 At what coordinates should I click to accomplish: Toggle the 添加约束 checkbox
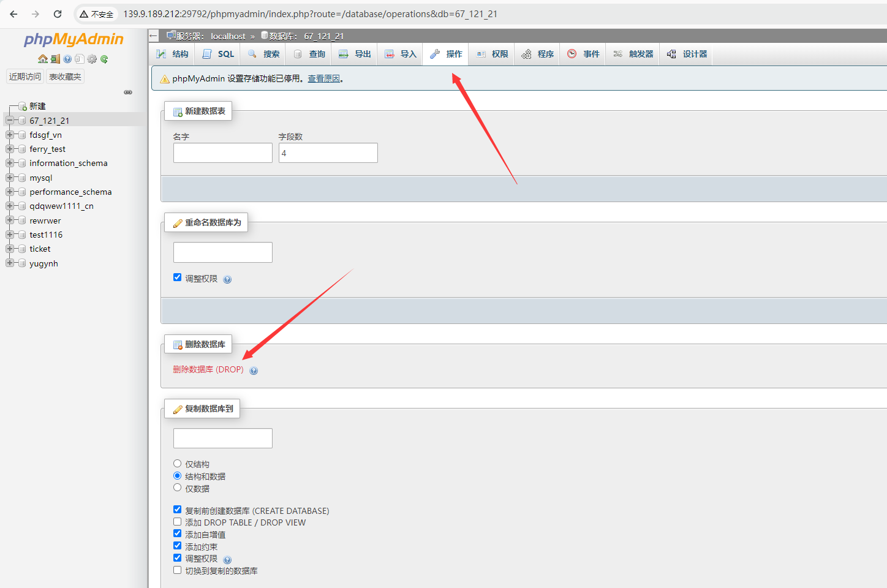[x=178, y=546]
